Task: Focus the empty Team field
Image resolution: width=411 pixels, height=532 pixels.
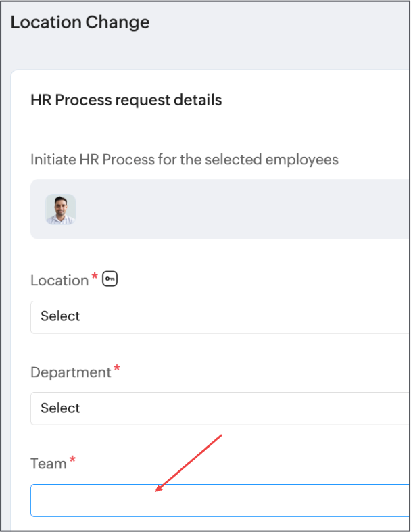Action: tap(220, 500)
